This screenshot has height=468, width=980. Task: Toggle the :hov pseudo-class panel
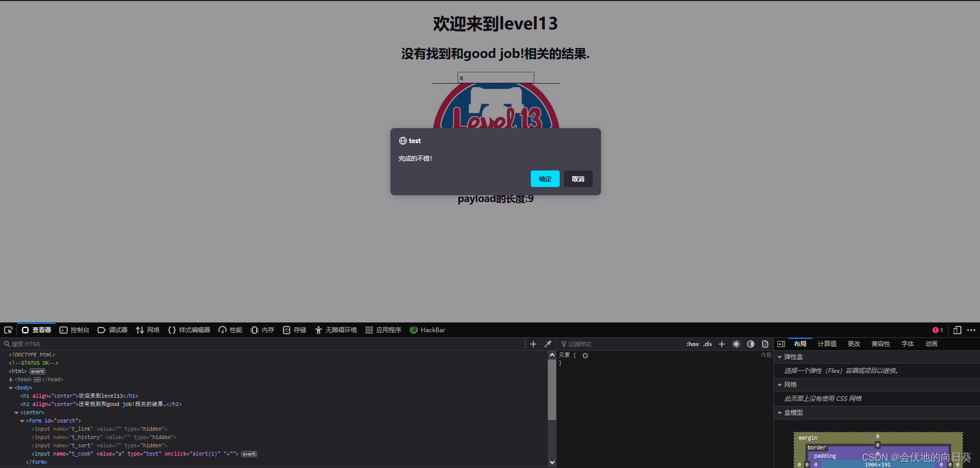point(693,344)
